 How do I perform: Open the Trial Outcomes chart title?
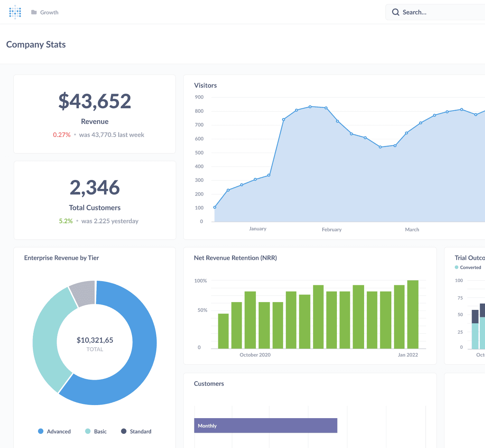470,258
